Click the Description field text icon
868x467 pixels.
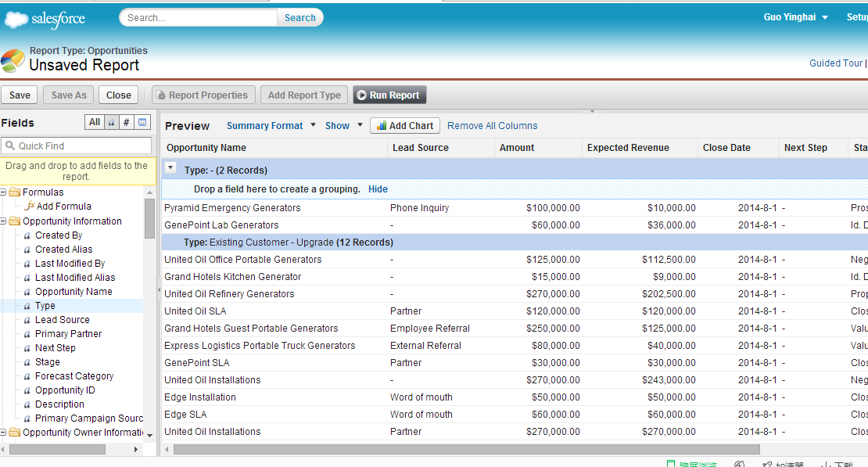(x=27, y=404)
